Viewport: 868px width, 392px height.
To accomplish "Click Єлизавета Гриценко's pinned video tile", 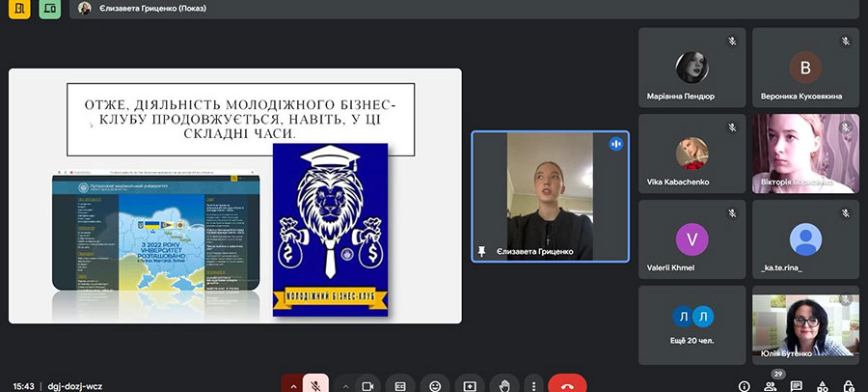I will point(551,196).
